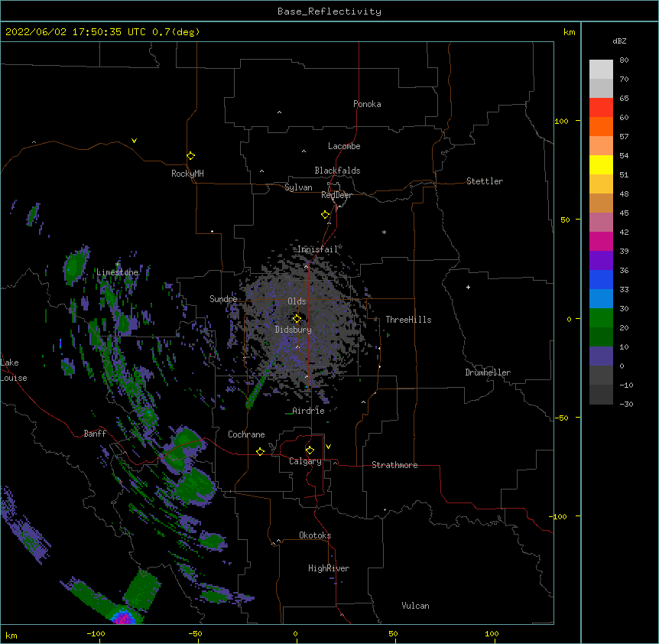This screenshot has height=644, width=659.
Task: Click the Airdrie city label
Action: click(x=309, y=411)
